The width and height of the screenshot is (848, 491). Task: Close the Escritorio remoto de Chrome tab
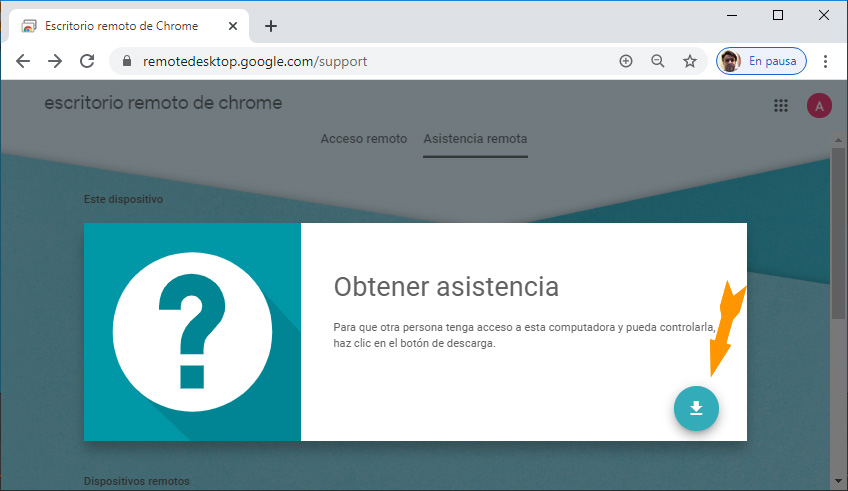pos(236,26)
